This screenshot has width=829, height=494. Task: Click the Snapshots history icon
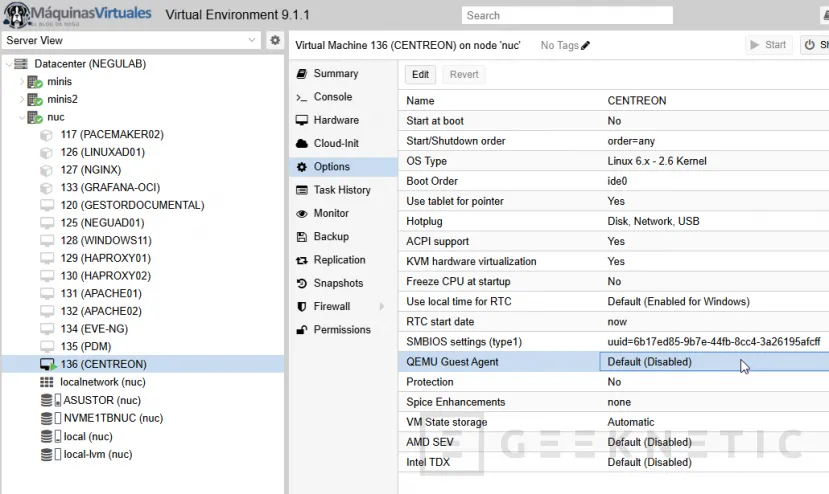[x=301, y=283]
